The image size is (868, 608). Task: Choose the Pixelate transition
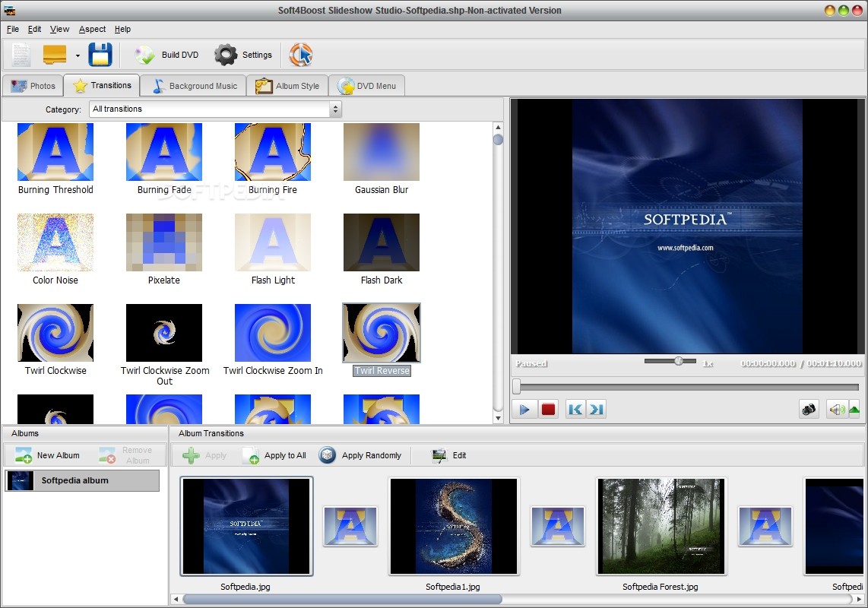point(164,249)
